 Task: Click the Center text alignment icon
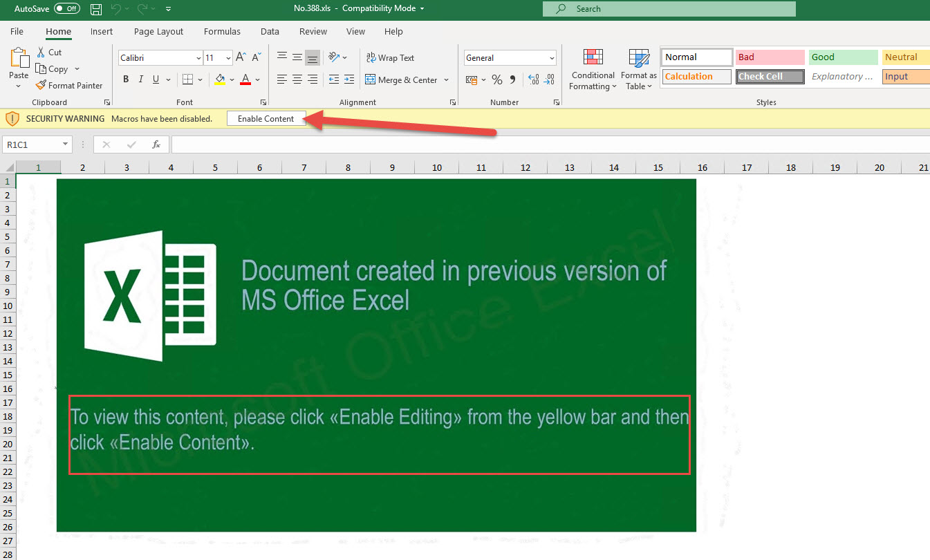297,80
